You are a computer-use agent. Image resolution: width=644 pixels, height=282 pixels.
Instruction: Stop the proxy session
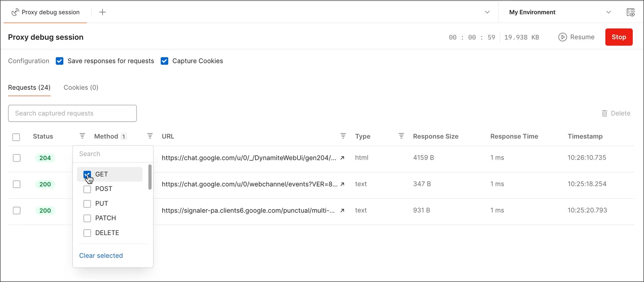click(x=619, y=37)
